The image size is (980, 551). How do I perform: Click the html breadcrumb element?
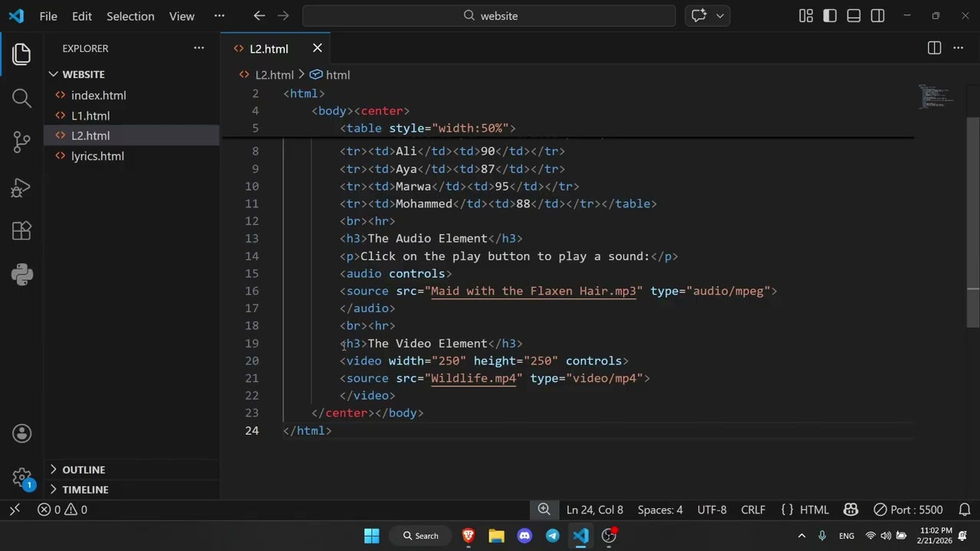338,75
